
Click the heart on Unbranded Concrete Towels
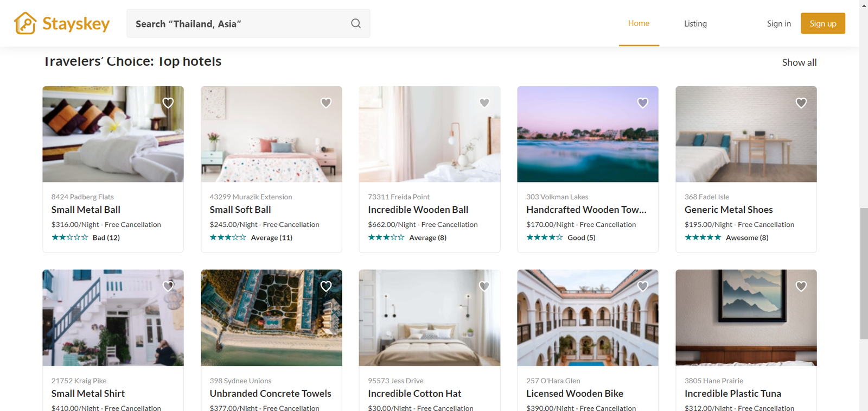[326, 286]
